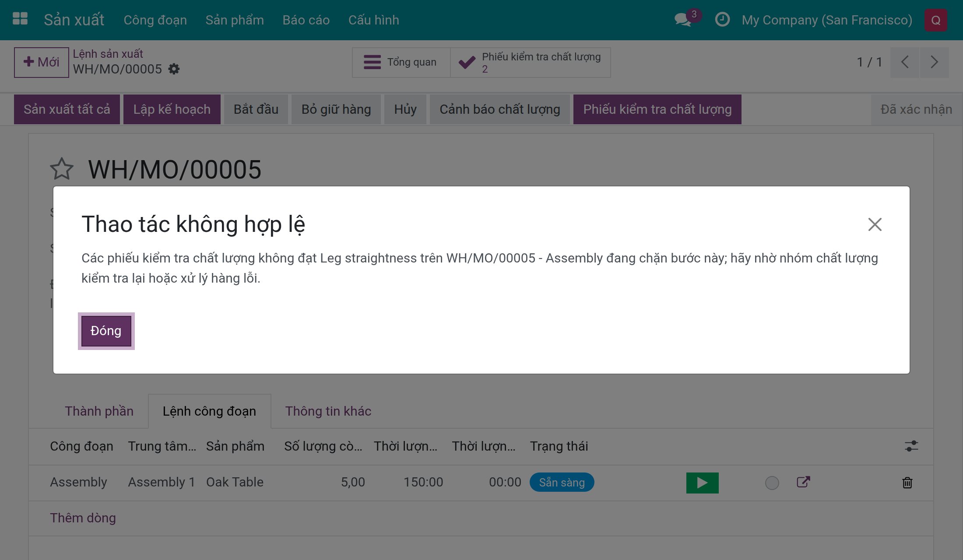This screenshot has height=560, width=963.
Task: Open the messages chat icon
Action: coord(683,20)
